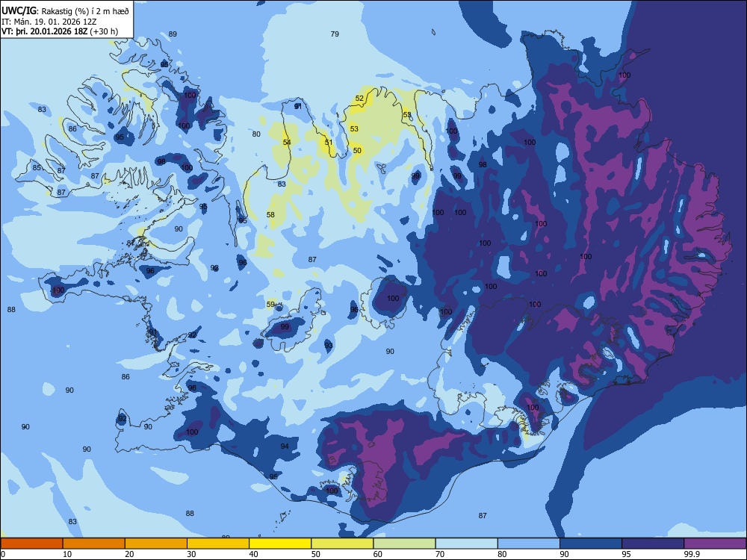The height and width of the screenshot is (560, 747).
Task: Click the '51' humidity value on the map
Action: (x=329, y=143)
